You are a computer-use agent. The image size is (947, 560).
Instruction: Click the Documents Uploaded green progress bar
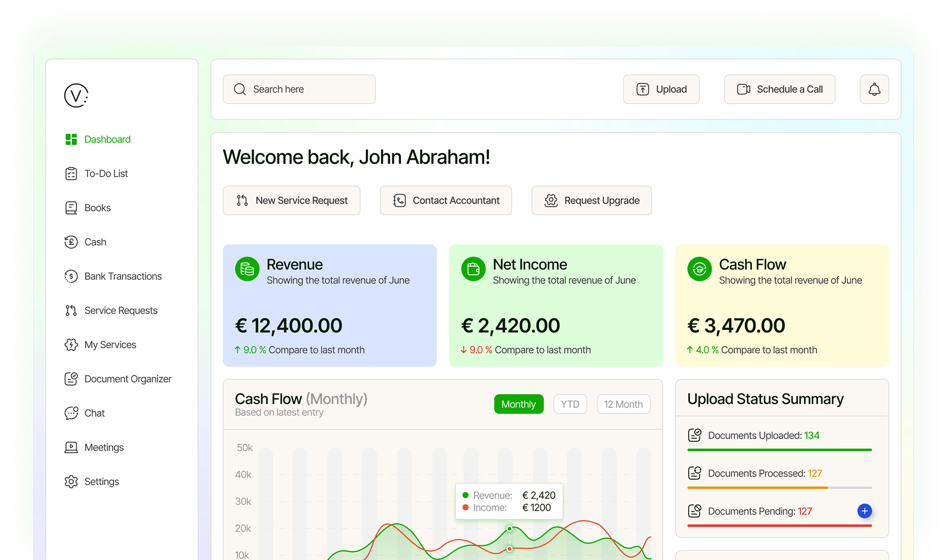point(780,450)
